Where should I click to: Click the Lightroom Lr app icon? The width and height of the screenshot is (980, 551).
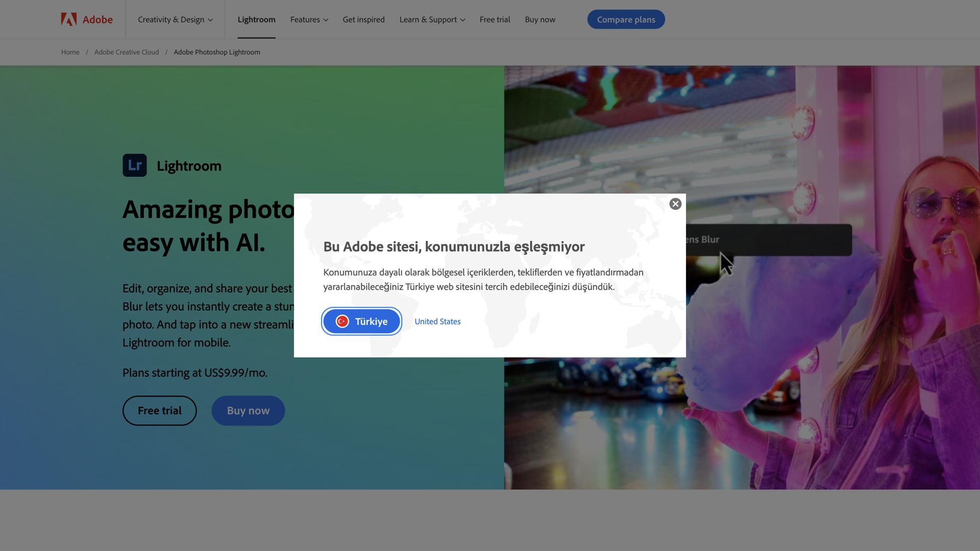tap(134, 165)
